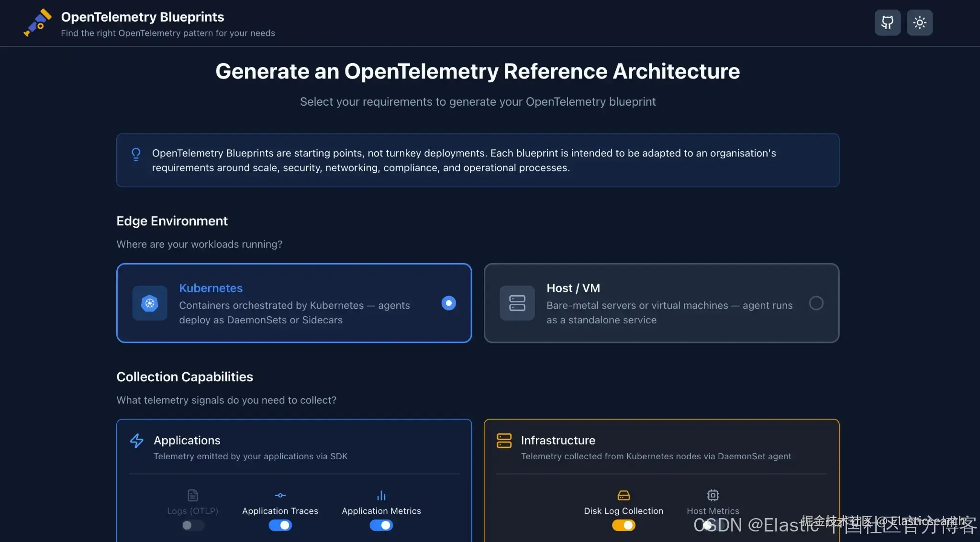The height and width of the screenshot is (542, 980).
Task: Enable the Logs (OTLP) toggle
Action: pos(193,525)
